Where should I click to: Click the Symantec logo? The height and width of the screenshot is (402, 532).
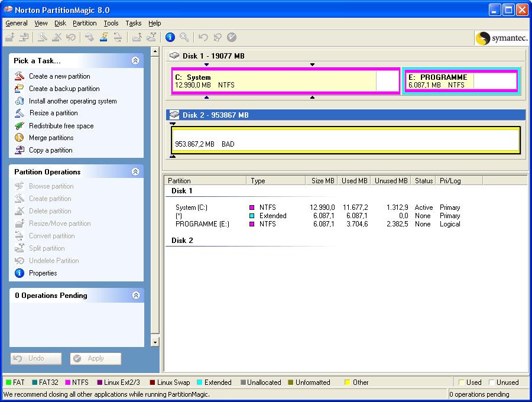pos(501,38)
